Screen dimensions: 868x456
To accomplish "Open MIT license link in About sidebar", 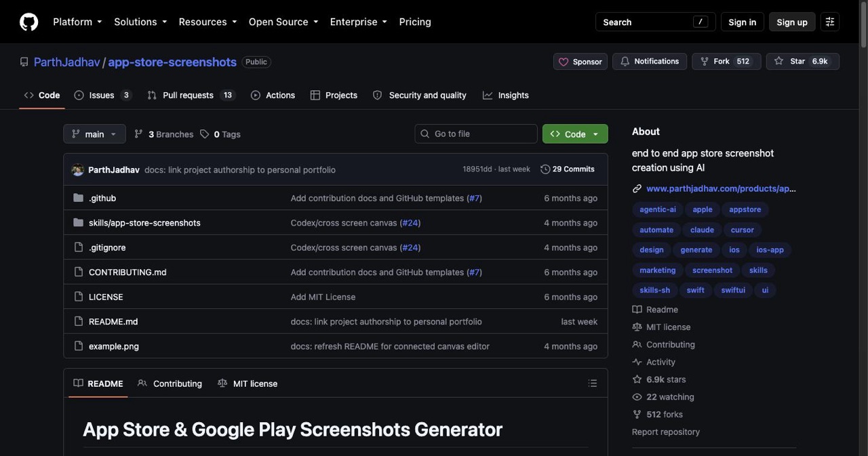I will pyautogui.click(x=661, y=327).
